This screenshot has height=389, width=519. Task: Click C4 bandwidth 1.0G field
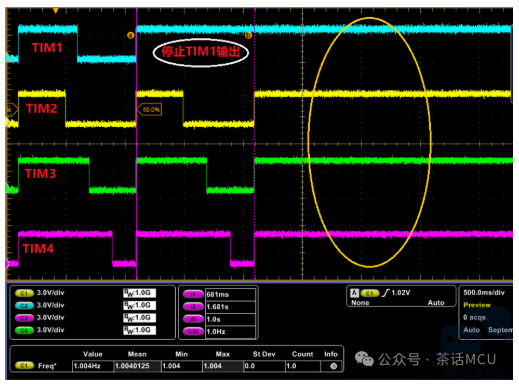[139, 330]
